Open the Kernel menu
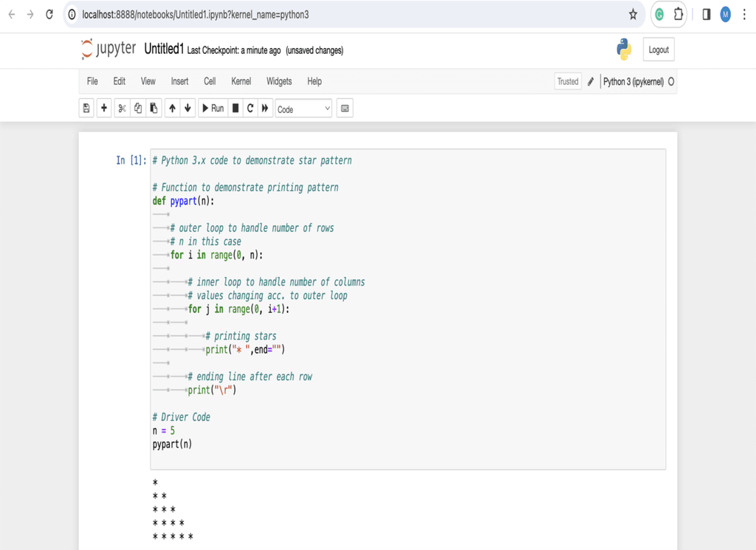Image resolution: width=756 pixels, height=550 pixels. point(241,81)
